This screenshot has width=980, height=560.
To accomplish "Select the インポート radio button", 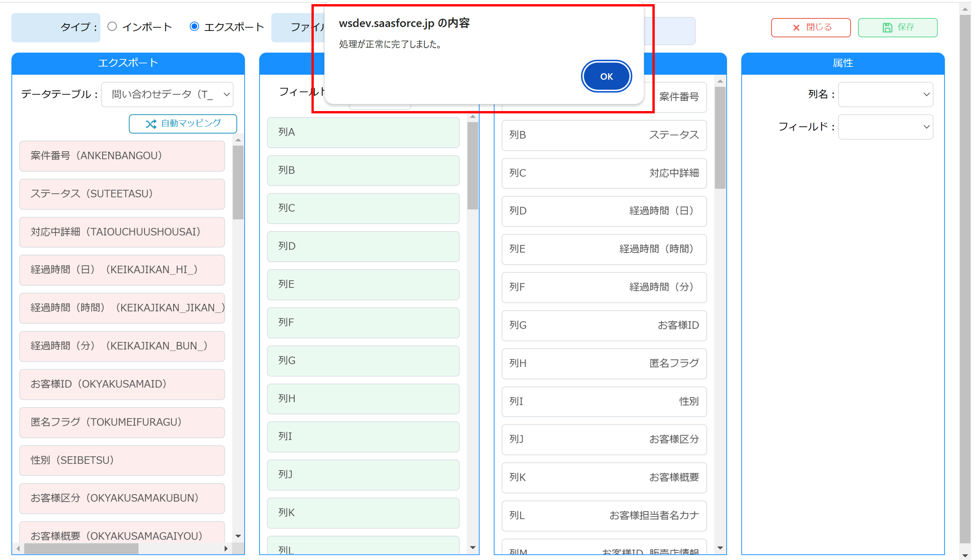I will click(112, 27).
